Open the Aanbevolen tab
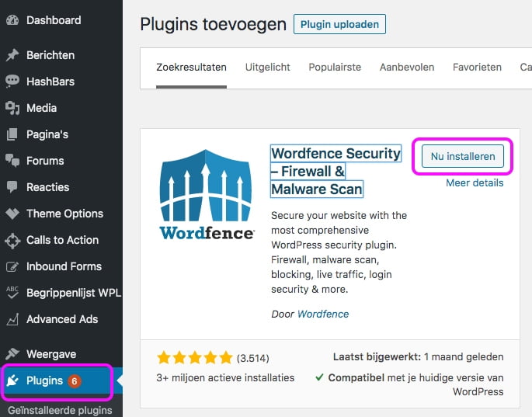Image resolution: width=532 pixels, height=417 pixels. tap(407, 68)
